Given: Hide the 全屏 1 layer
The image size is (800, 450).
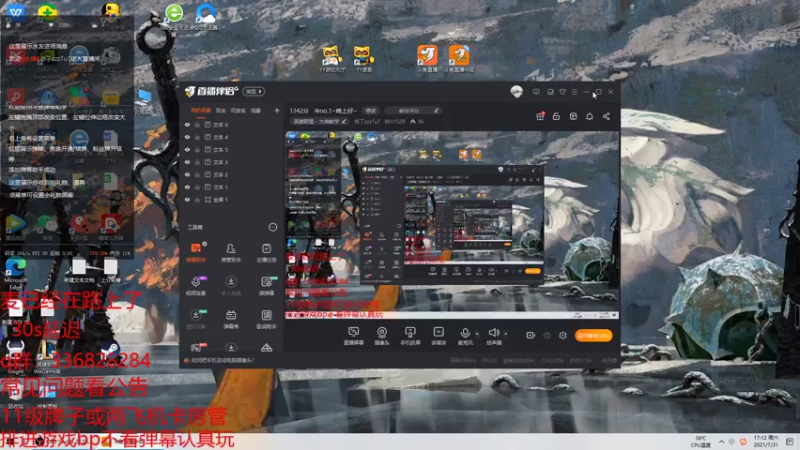Looking at the screenshot, I should [187, 199].
